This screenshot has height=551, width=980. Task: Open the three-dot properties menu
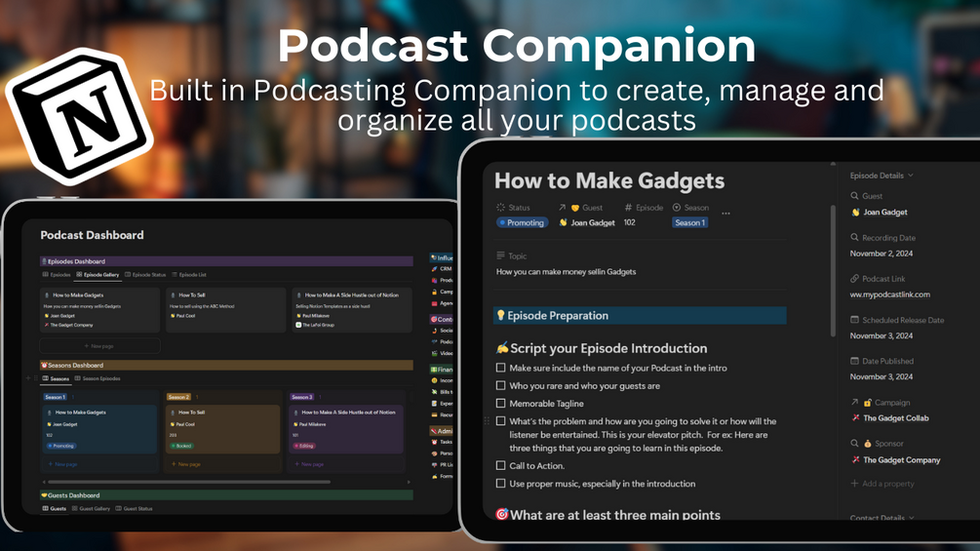725,214
